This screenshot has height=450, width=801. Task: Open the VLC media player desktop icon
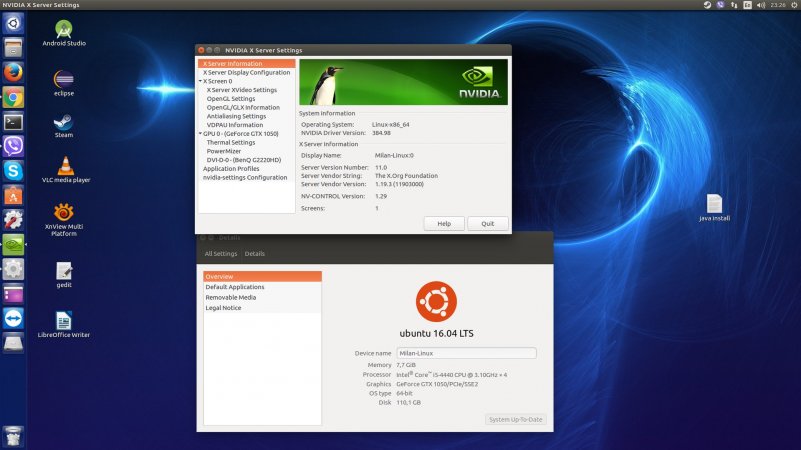[65, 170]
